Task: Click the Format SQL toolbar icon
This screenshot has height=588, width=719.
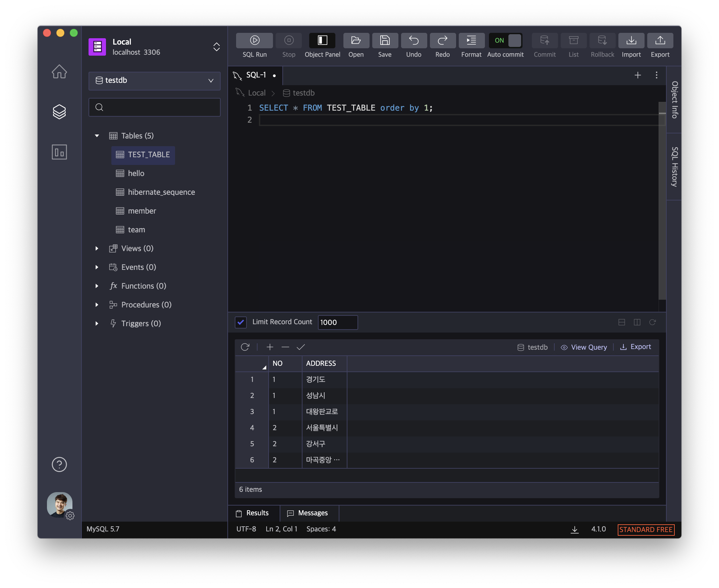Action: point(471,41)
